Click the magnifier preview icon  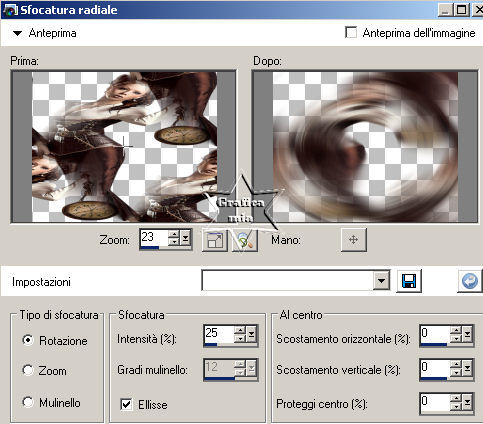click(245, 240)
